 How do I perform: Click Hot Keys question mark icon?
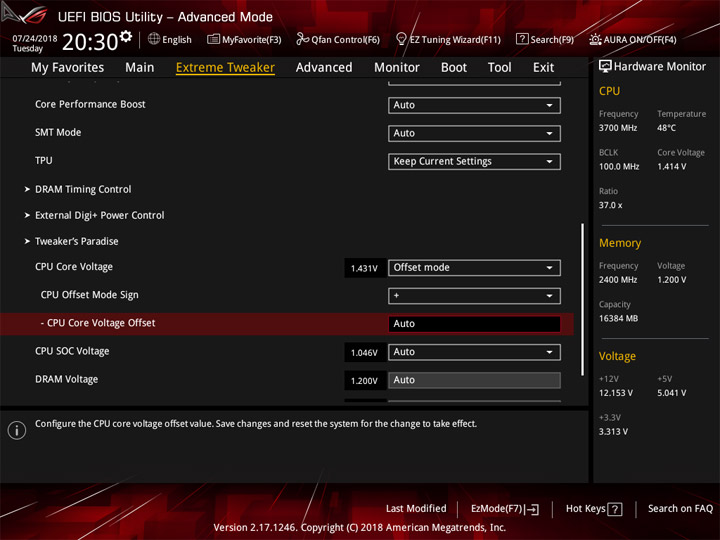614,509
